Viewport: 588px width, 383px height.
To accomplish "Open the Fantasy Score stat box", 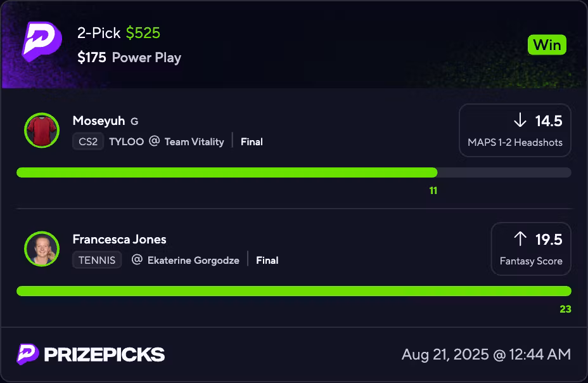I will coord(531,249).
